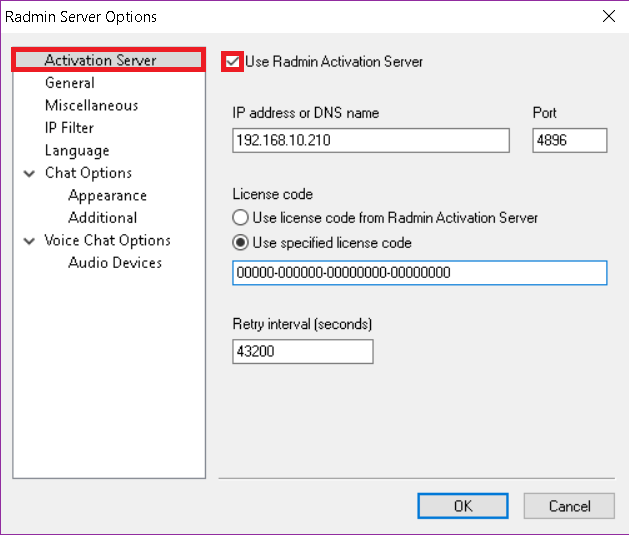Click the IP address or DNS name field

pos(371,140)
